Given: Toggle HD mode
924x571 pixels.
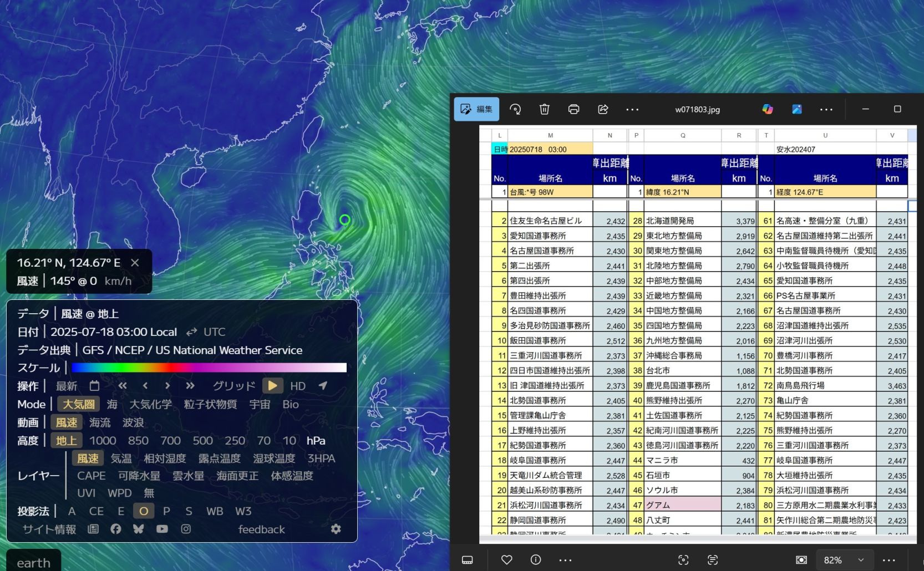Looking at the screenshot, I should click(x=298, y=386).
